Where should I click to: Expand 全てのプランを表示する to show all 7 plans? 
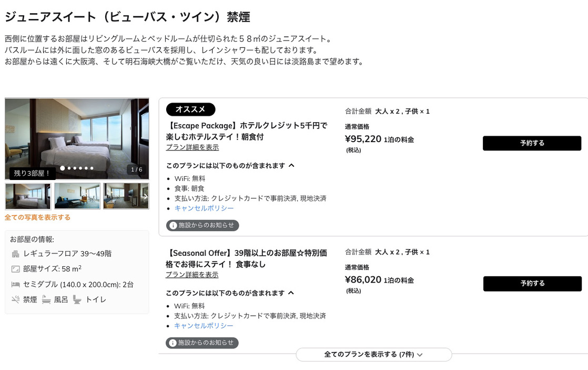(x=374, y=354)
